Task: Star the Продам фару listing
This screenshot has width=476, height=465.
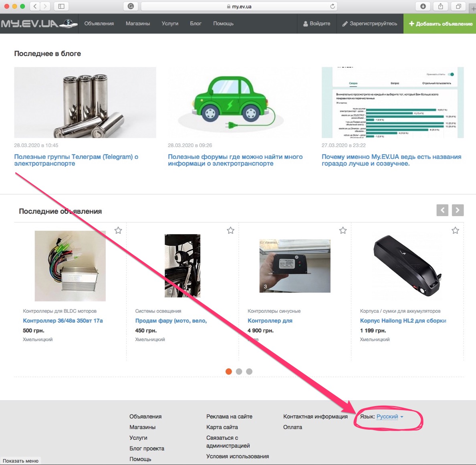Action: click(x=230, y=230)
